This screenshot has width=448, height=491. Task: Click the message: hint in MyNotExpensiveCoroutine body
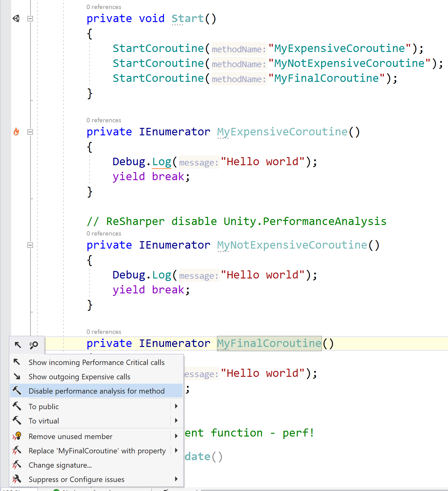click(x=199, y=275)
